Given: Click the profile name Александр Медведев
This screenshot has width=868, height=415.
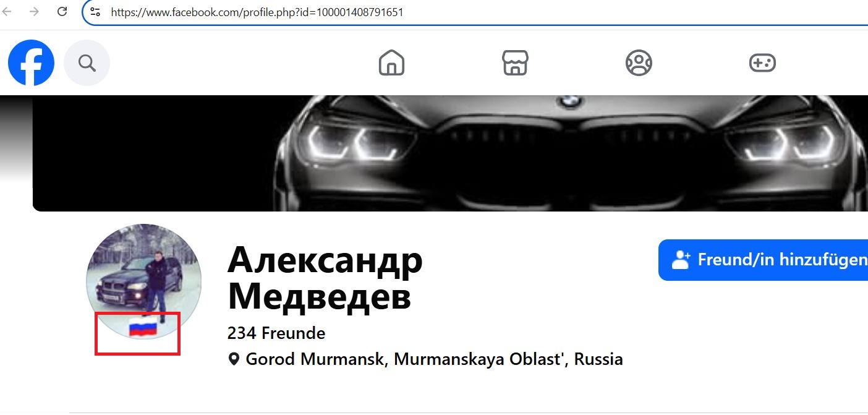Looking at the screenshot, I should pos(325,278).
